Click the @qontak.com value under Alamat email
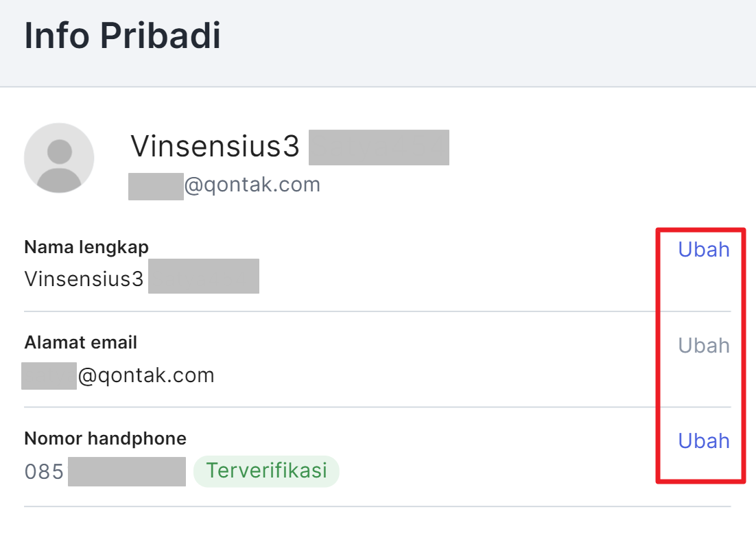The height and width of the screenshot is (542, 756). (146, 375)
